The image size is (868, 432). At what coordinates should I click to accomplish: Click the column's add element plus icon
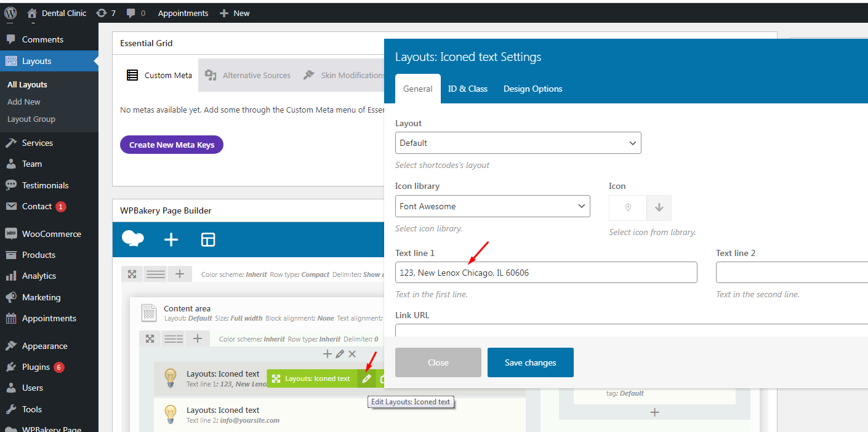pos(328,354)
